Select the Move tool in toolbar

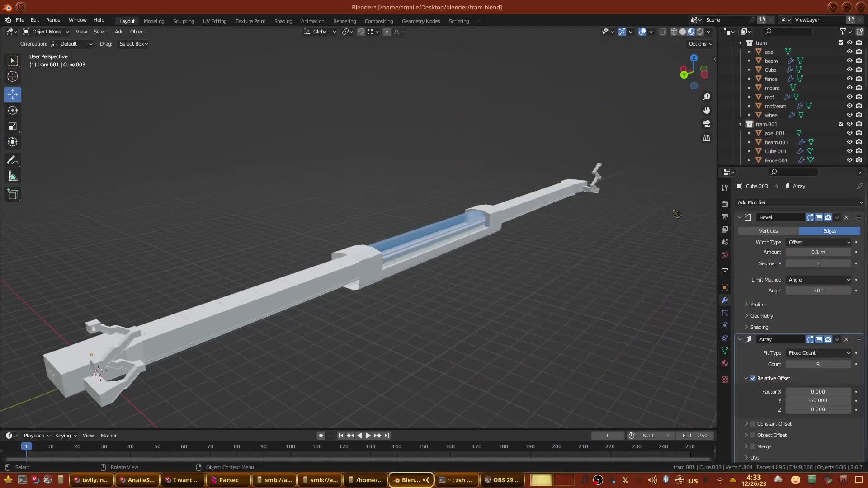coord(13,94)
